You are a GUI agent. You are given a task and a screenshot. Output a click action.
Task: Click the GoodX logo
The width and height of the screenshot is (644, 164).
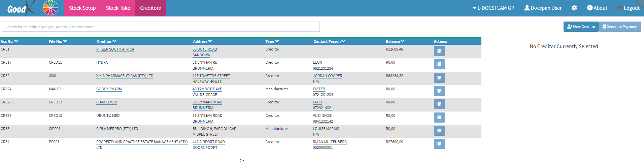[21, 8]
